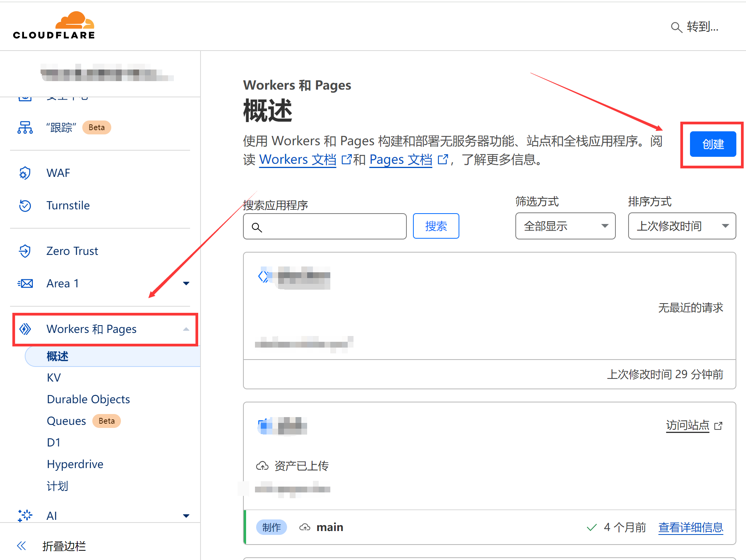Click the AI sidebar icon

[x=25, y=515]
